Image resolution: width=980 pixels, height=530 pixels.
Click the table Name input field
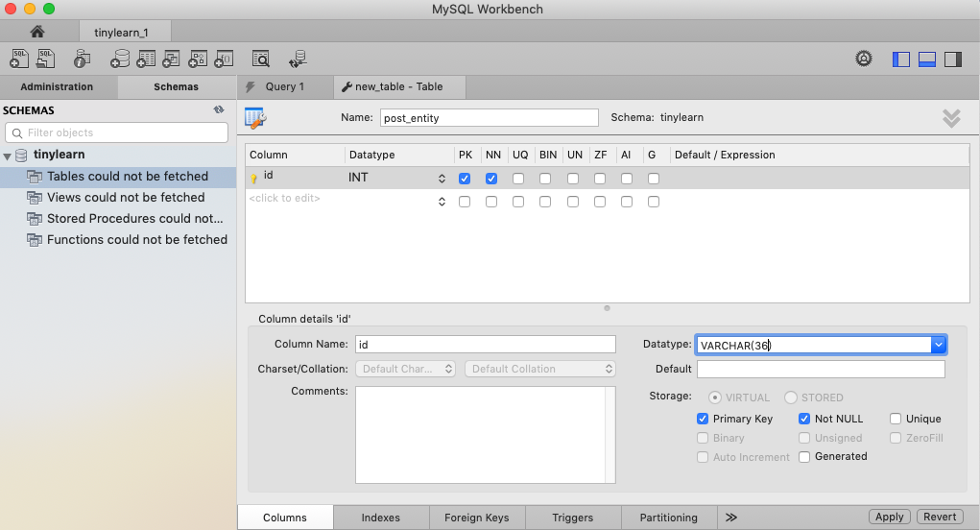[490, 117]
